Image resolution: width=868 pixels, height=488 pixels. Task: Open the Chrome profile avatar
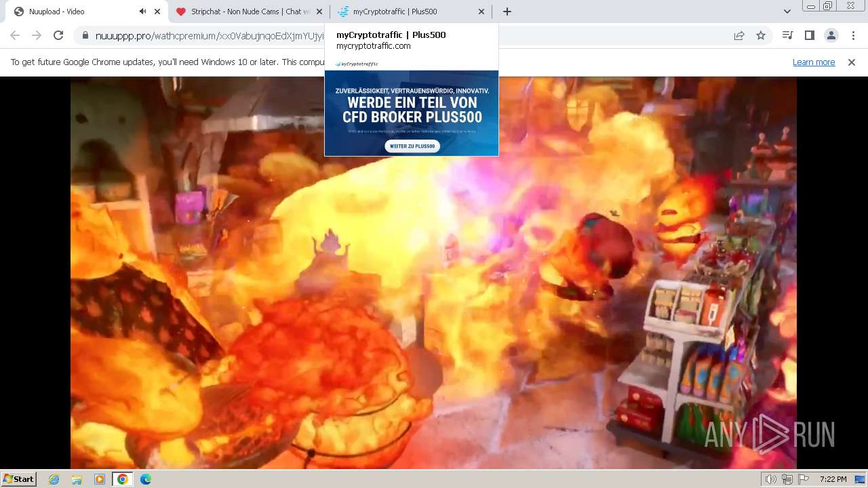click(831, 36)
